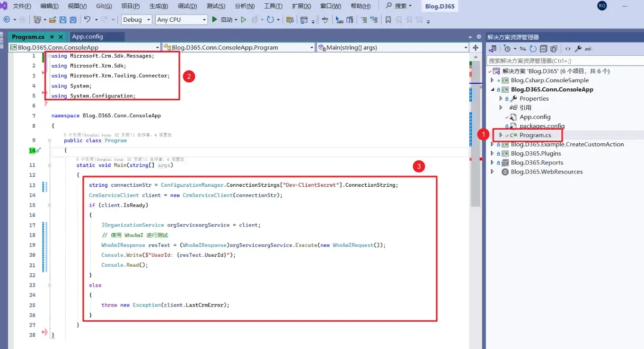Click the preview selected items icon
This screenshot has width=644, height=349.
(x=589, y=49)
